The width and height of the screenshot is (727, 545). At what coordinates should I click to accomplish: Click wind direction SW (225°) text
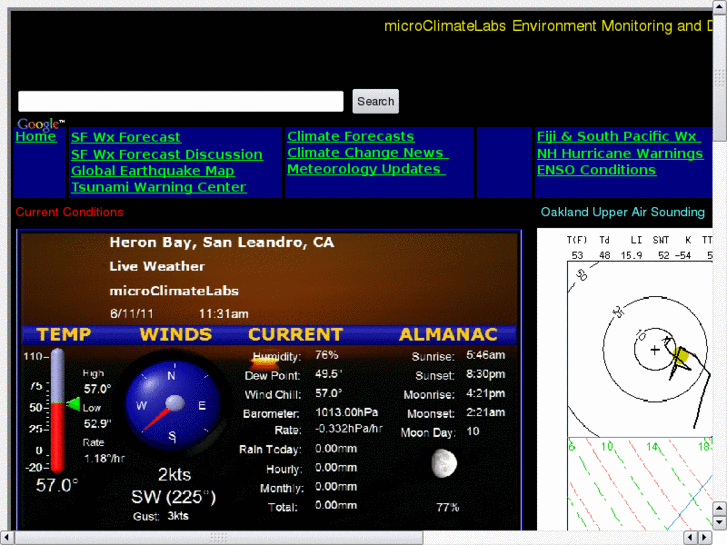(x=173, y=497)
